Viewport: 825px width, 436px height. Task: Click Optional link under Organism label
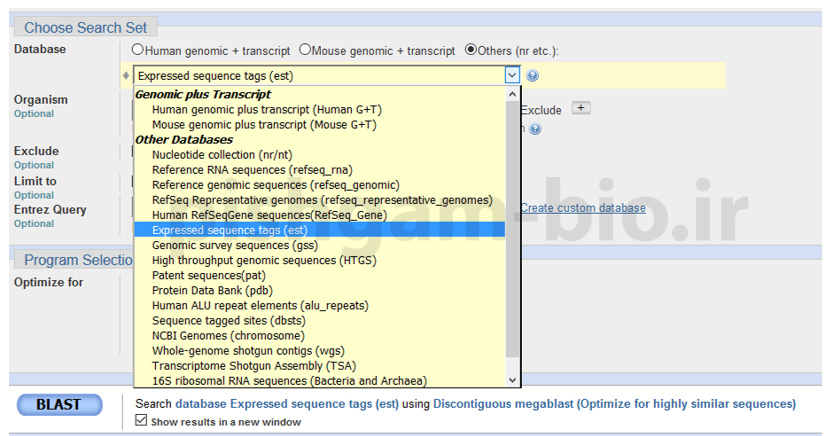click(x=34, y=114)
